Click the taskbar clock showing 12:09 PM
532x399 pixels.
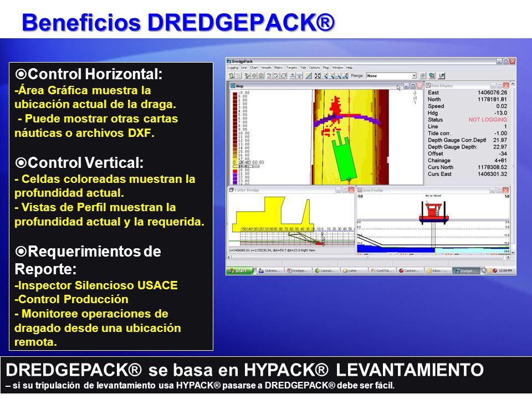tap(505, 270)
